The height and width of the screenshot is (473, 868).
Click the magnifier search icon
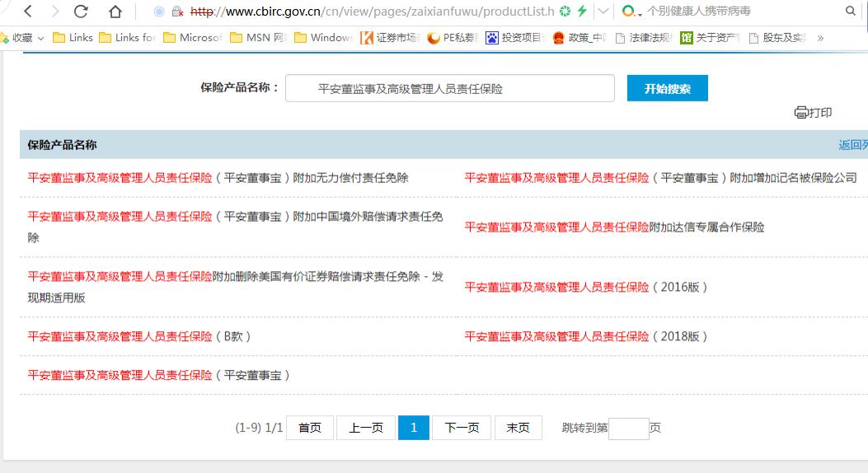click(851, 11)
